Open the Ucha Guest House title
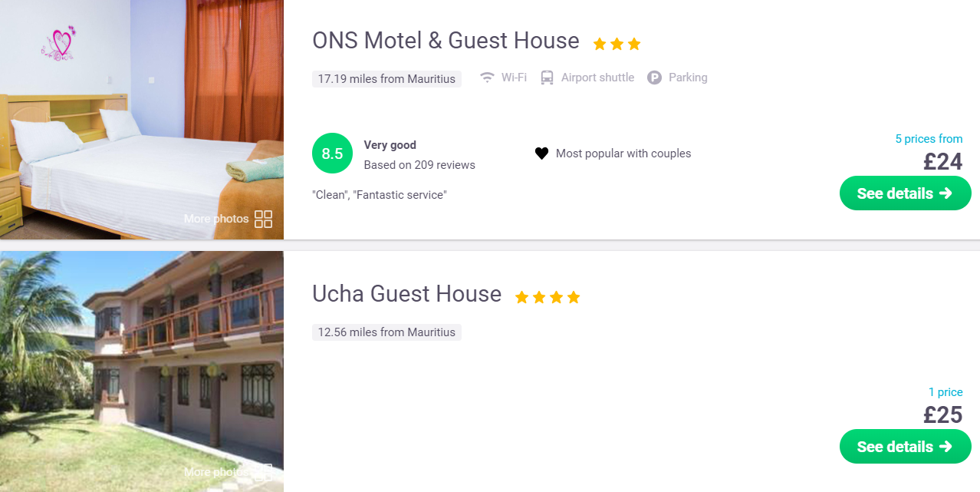The height and width of the screenshot is (492, 980). 406,294
